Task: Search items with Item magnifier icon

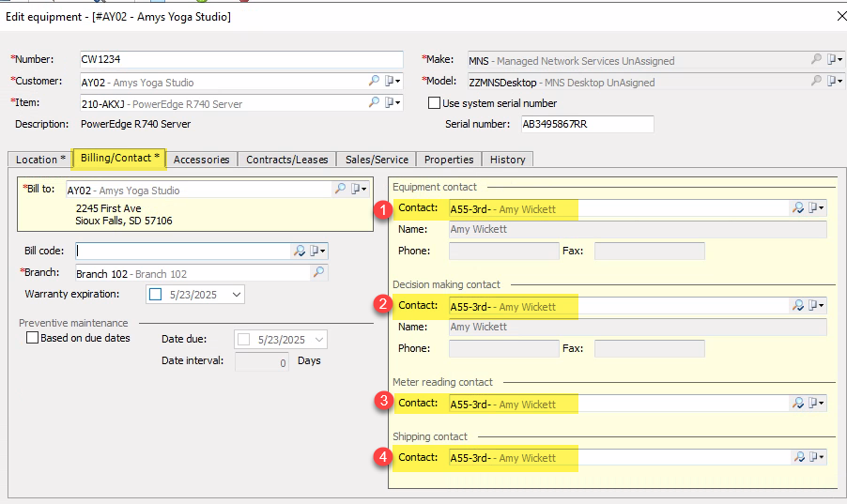Action: (x=374, y=102)
